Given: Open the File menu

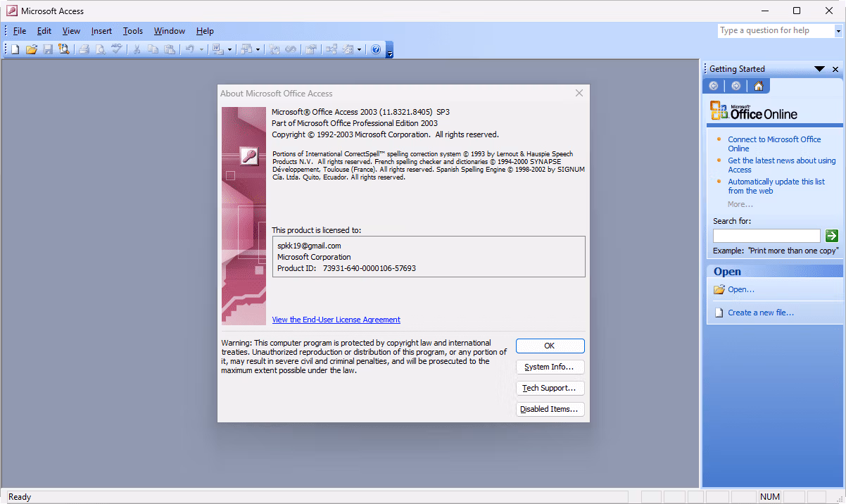Looking at the screenshot, I should point(20,31).
